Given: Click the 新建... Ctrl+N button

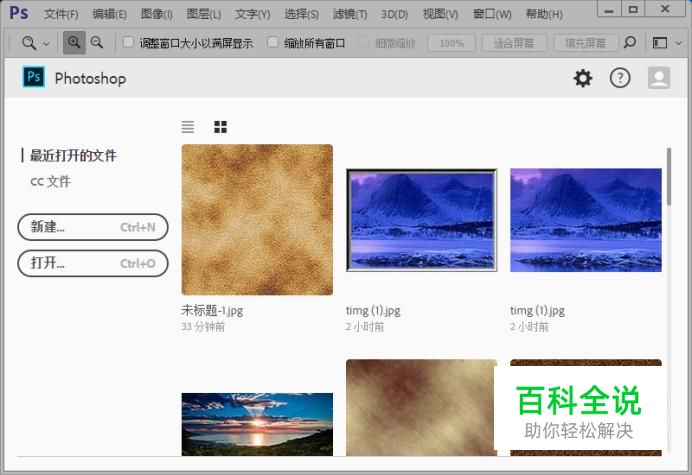Looking at the screenshot, I should click(93, 227).
